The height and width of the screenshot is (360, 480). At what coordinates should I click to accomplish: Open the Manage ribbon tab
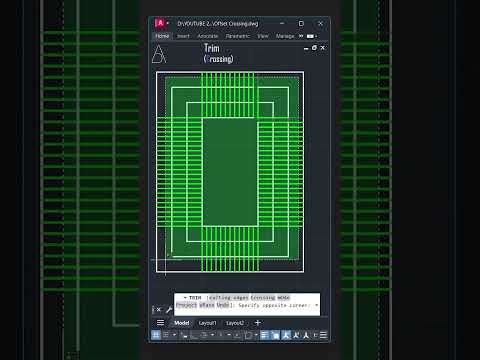[x=285, y=36]
